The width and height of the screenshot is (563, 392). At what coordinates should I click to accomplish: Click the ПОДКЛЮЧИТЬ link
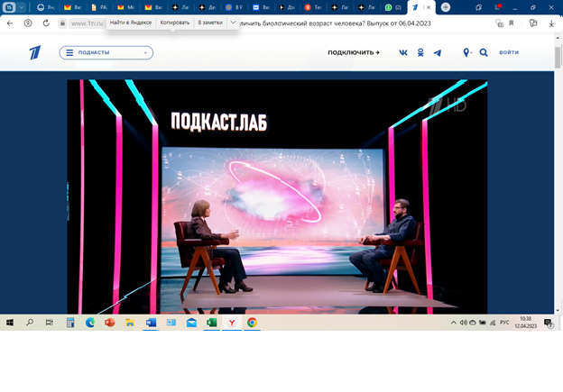(354, 52)
